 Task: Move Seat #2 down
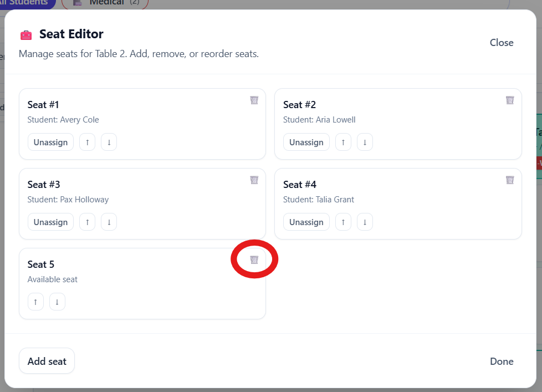365,142
